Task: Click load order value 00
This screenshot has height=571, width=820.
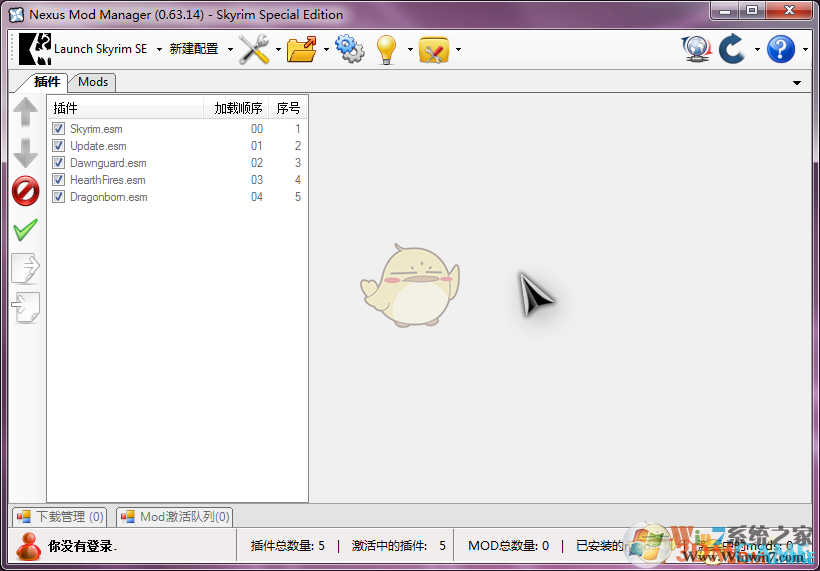Action: pos(257,129)
